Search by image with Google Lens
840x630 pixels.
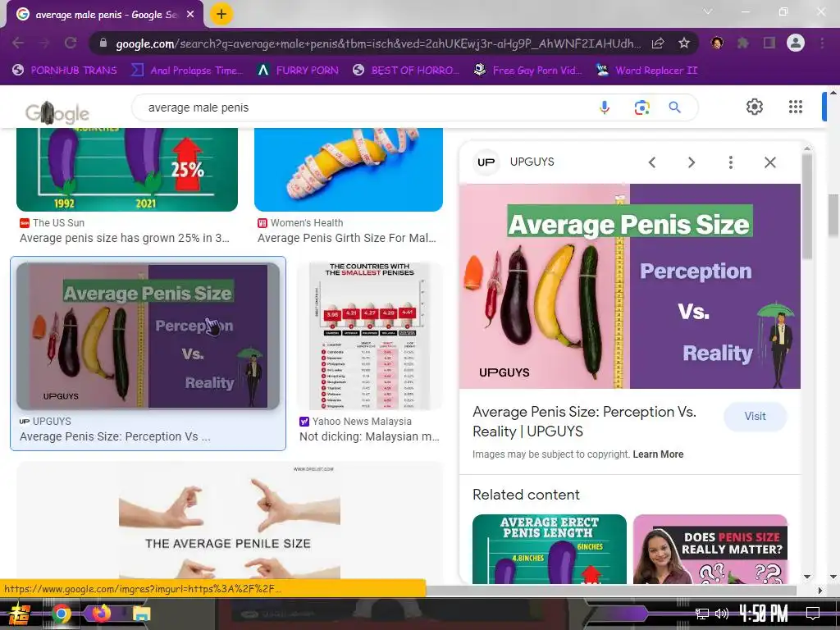coord(641,107)
